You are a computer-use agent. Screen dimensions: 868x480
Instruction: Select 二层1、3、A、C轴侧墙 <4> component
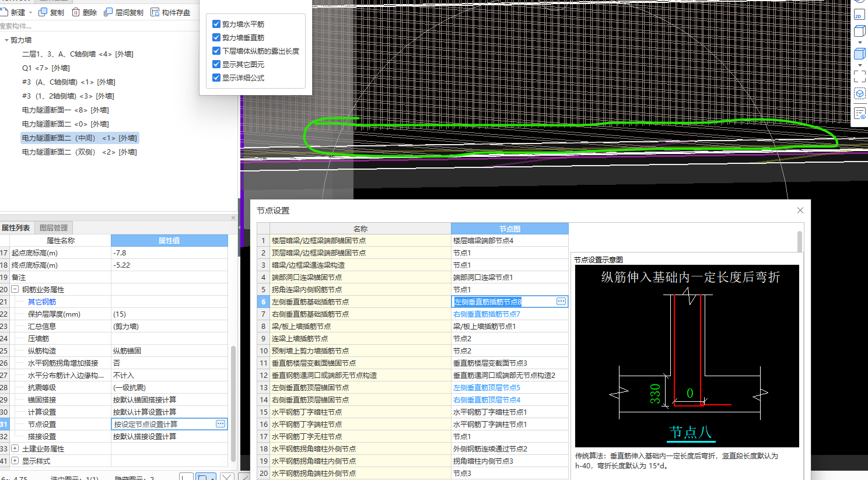click(78, 54)
